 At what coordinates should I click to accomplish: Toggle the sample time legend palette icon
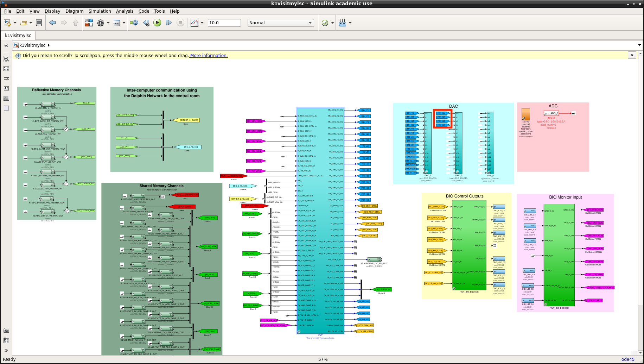(x=6, y=79)
